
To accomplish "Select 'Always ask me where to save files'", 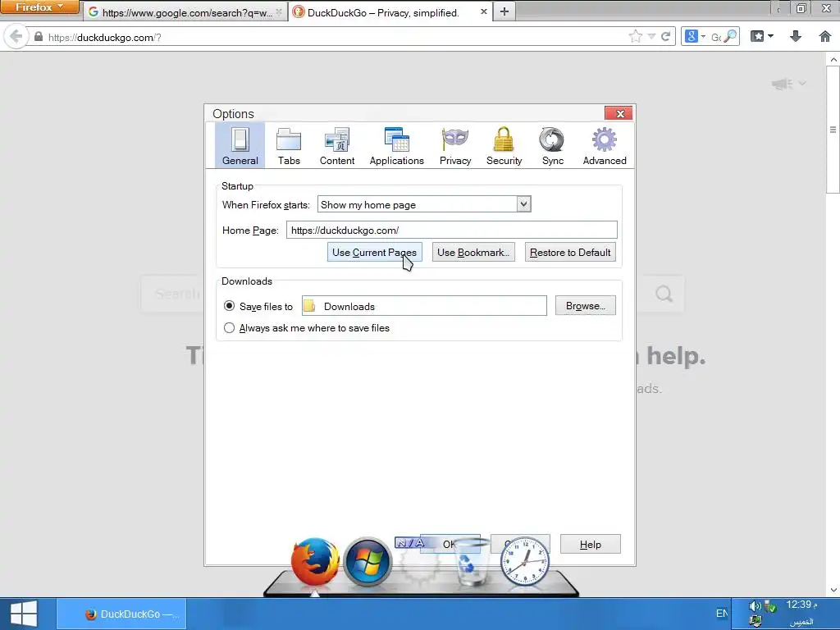I will point(230,327).
